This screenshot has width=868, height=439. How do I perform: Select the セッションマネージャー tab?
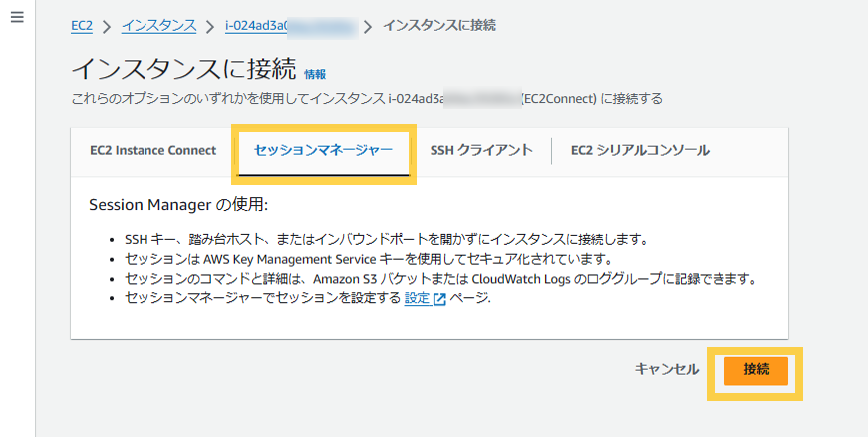point(323,151)
